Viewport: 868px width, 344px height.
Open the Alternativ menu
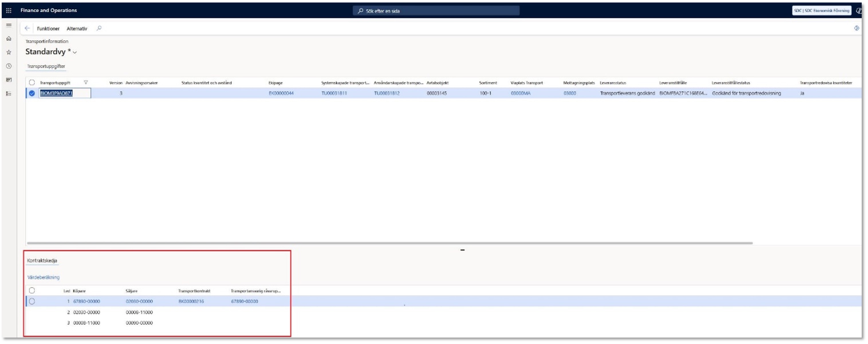pyautogui.click(x=77, y=29)
